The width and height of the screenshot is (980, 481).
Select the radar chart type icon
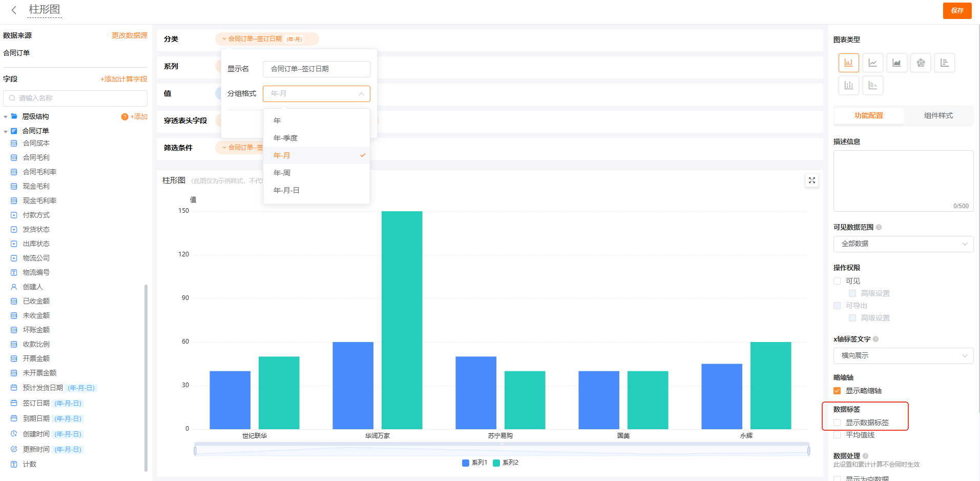point(921,63)
